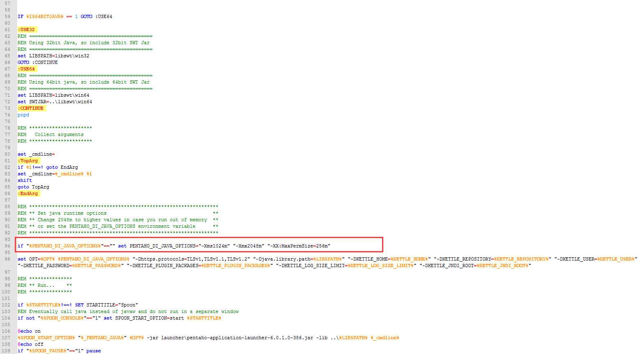644x354 pixels.
Task: Click the -DKETTLE_USER=%KETTLE_USER% option
Action: coord(596,259)
